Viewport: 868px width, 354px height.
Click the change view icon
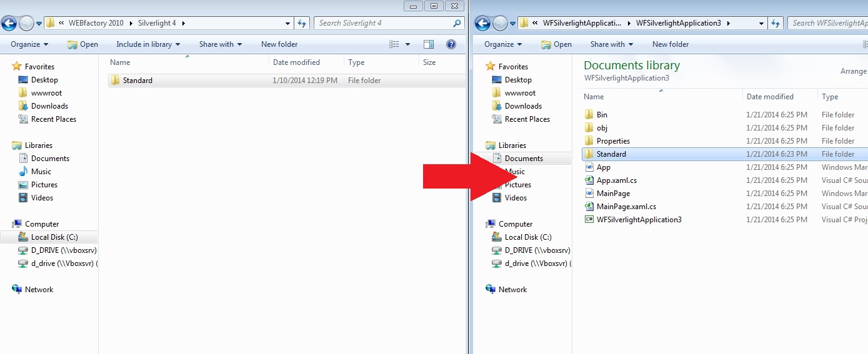(x=394, y=44)
